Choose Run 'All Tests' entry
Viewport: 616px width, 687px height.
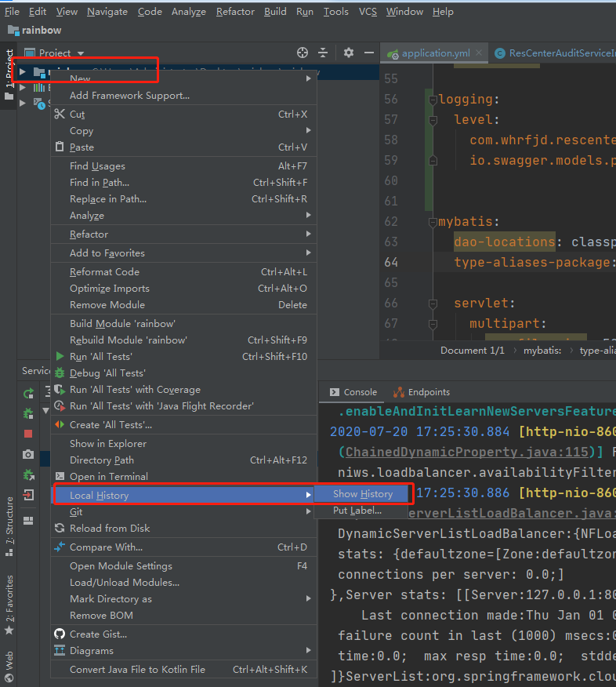coord(183,357)
